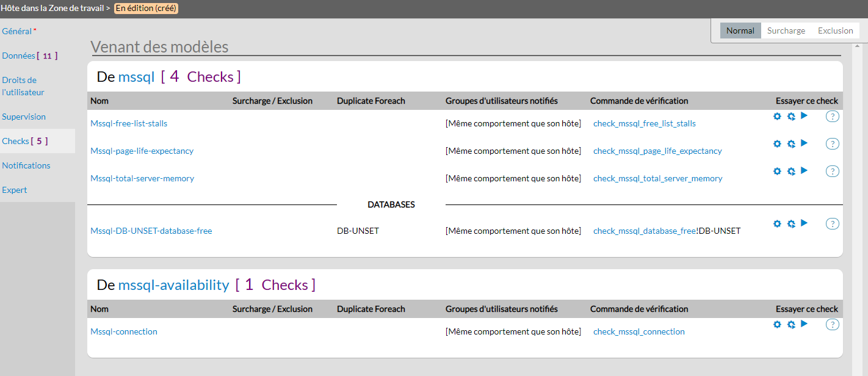Open the Notifications sidebar section

click(26, 165)
